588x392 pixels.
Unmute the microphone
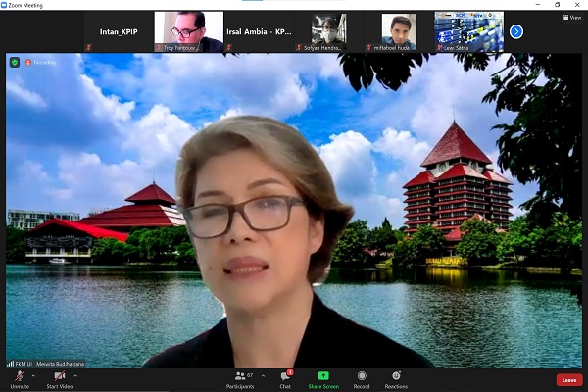pyautogui.click(x=20, y=376)
